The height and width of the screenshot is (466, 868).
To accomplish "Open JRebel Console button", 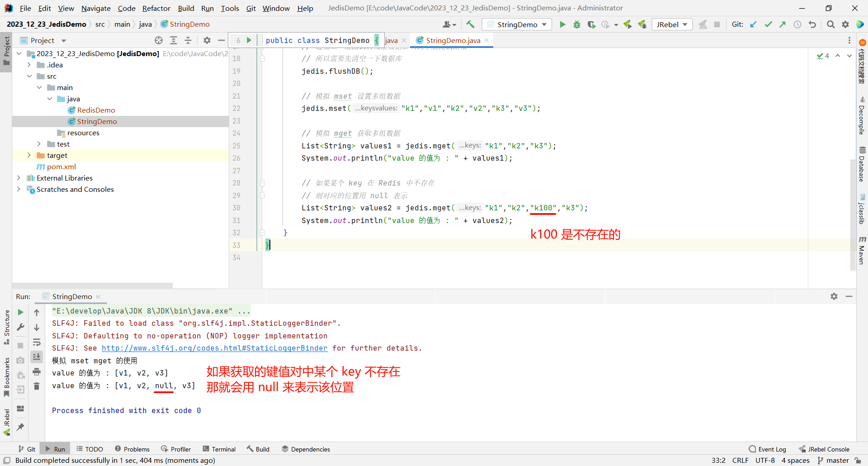I will [824, 449].
